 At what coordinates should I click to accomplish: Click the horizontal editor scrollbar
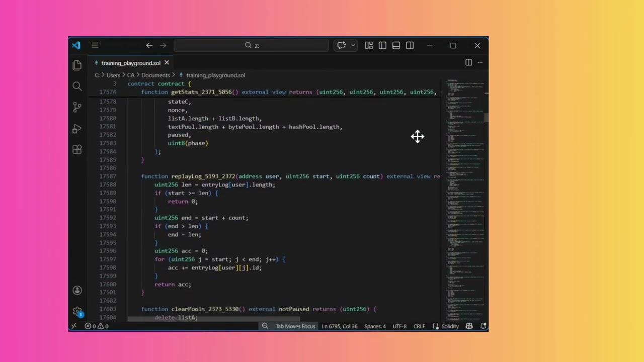(x=213, y=319)
